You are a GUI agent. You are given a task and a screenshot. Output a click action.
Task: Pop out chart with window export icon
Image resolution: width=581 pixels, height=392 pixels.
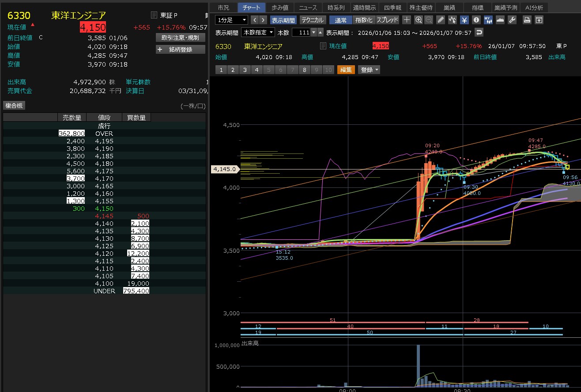tap(539, 20)
